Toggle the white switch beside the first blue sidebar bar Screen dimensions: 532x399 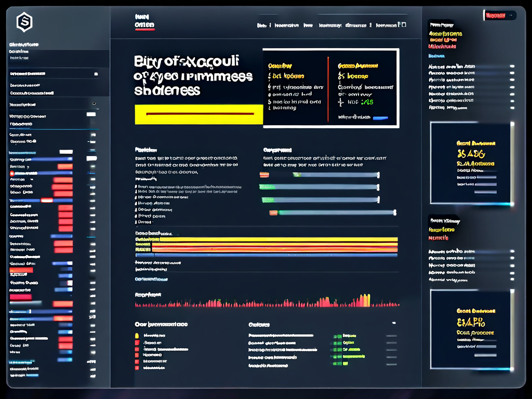[x=91, y=158]
